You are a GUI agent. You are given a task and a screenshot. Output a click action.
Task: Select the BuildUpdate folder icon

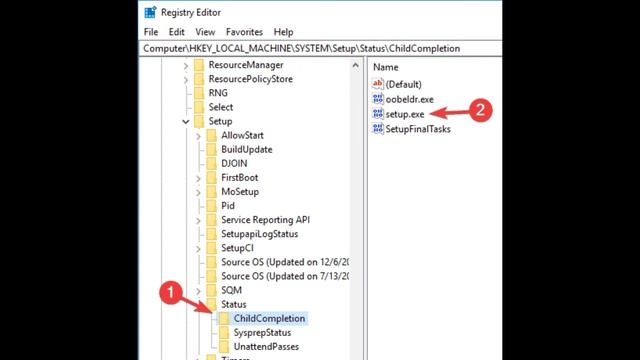pyautogui.click(x=211, y=149)
